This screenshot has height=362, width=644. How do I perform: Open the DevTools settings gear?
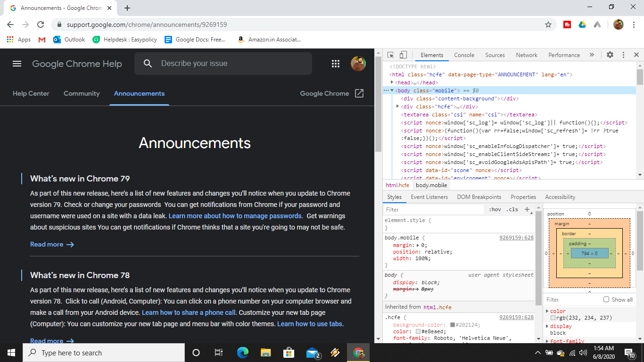click(610, 55)
